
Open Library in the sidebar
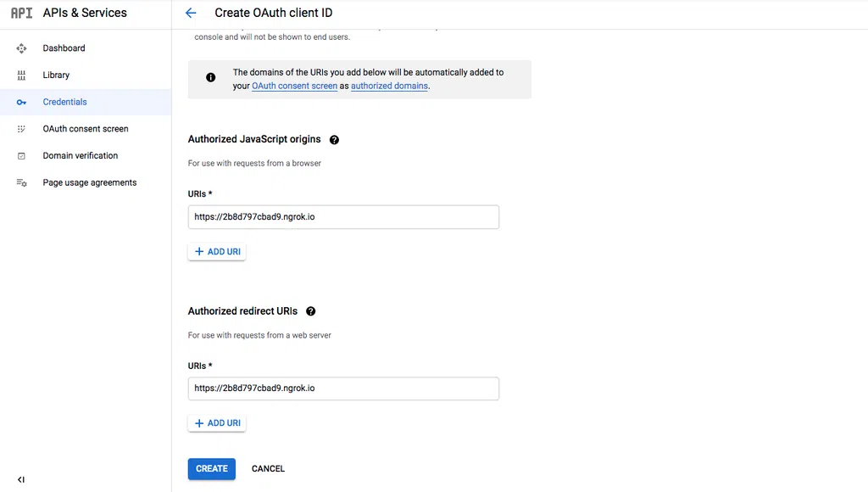click(57, 75)
